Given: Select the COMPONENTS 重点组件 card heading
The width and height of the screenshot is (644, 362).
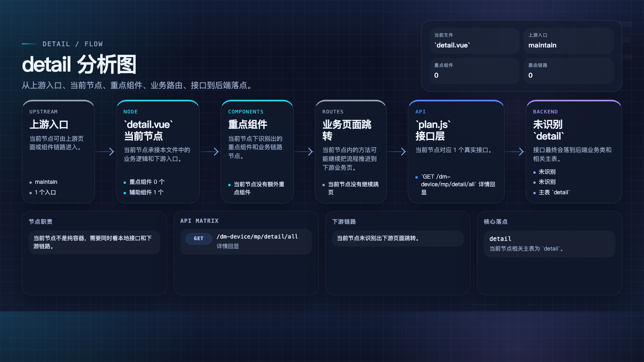Looking at the screenshot, I should click(x=248, y=124).
